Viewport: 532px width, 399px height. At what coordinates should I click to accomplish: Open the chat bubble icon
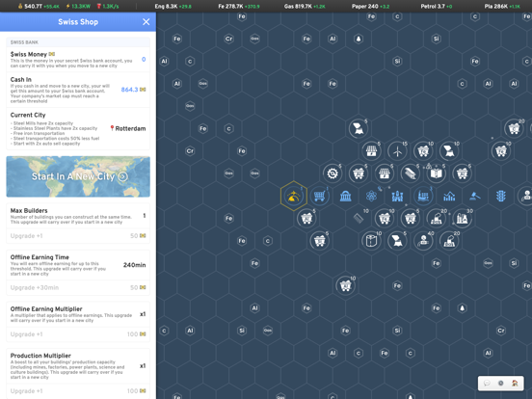point(487,383)
